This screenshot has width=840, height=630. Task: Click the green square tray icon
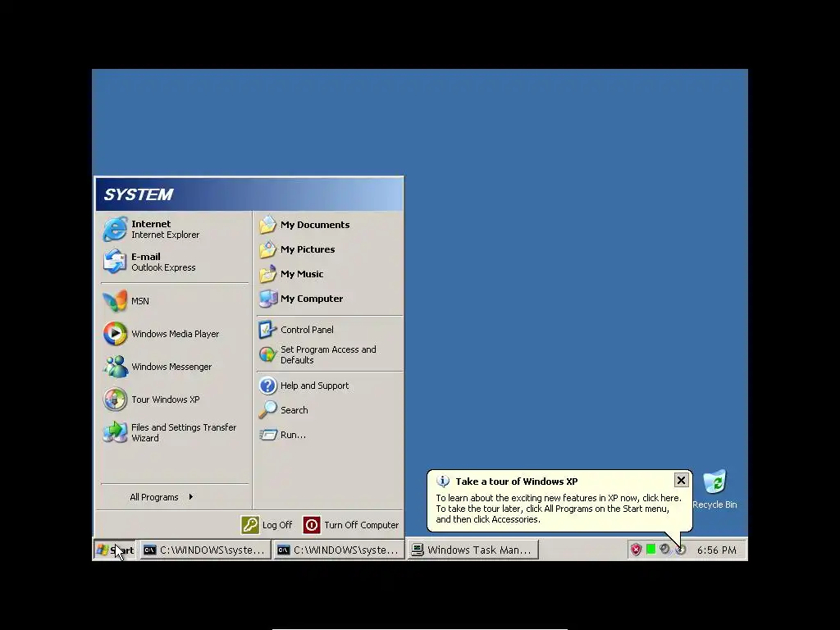651,549
